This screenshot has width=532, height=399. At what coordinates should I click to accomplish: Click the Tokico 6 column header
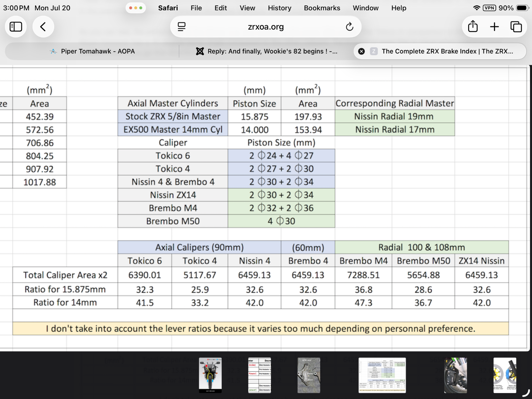(x=145, y=261)
